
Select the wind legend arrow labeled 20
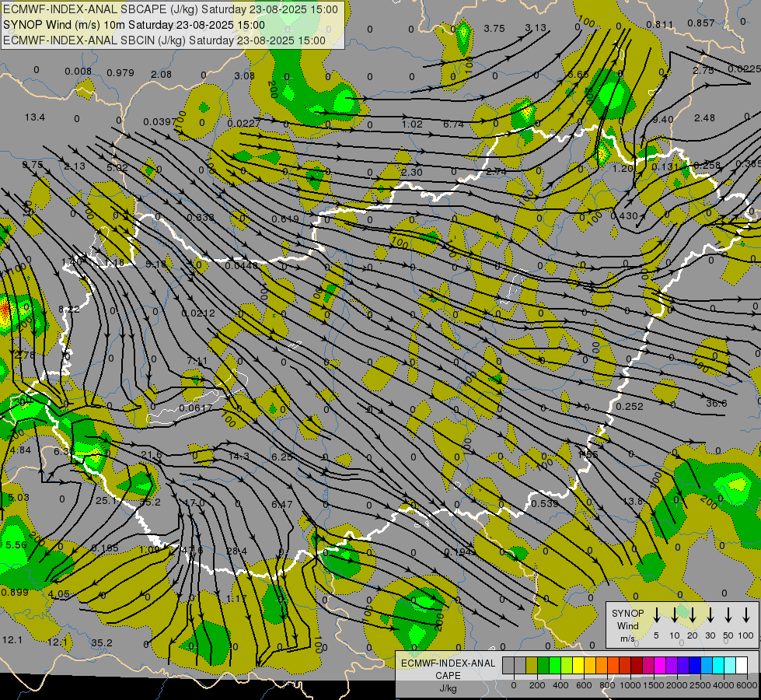[693, 615]
